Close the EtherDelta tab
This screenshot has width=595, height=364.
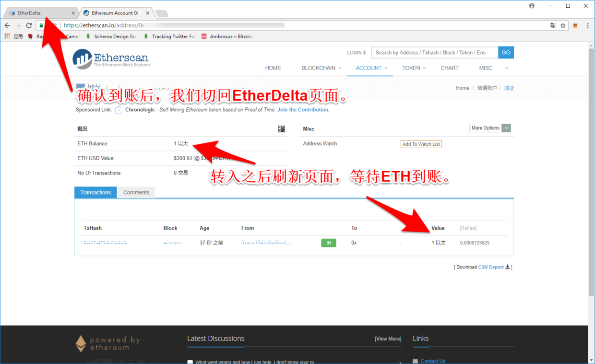point(73,13)
